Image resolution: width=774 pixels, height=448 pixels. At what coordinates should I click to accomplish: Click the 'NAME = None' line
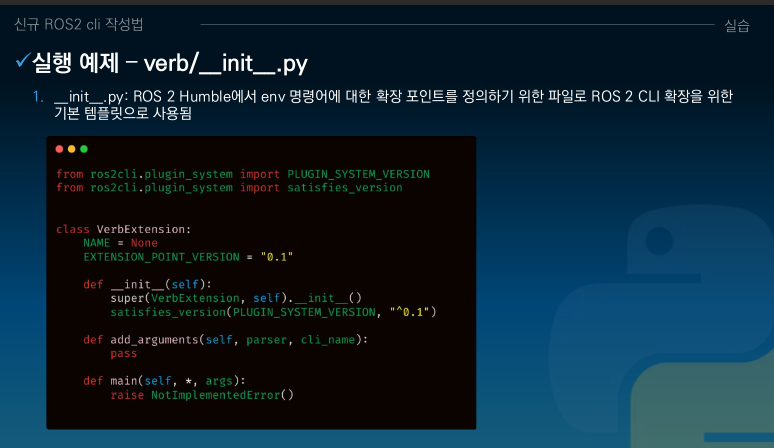click(120, 243)
